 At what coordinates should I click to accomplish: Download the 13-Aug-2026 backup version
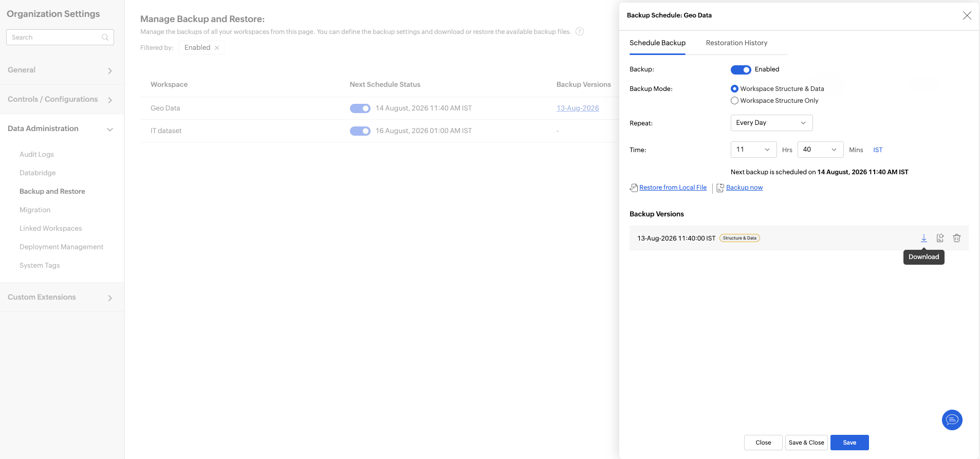pos(923,238)
